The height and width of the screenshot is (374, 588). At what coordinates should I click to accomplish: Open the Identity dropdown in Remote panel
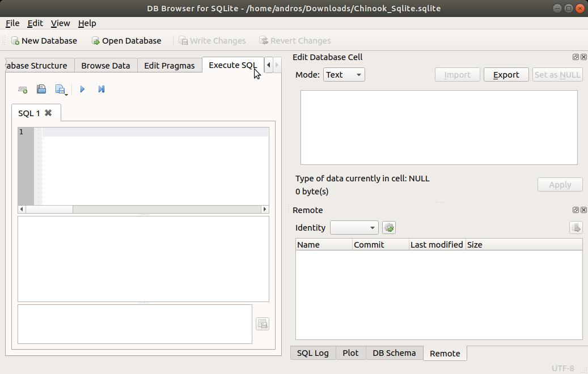354,227
